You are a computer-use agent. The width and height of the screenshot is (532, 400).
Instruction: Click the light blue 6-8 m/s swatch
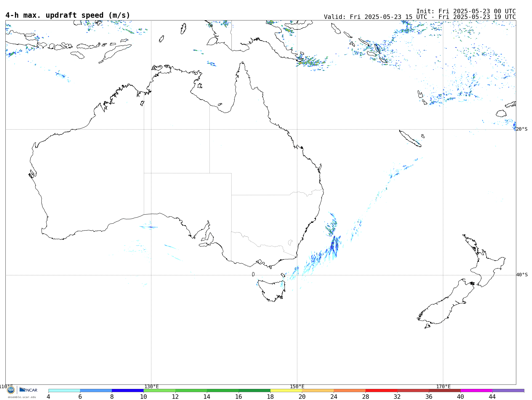96,391
